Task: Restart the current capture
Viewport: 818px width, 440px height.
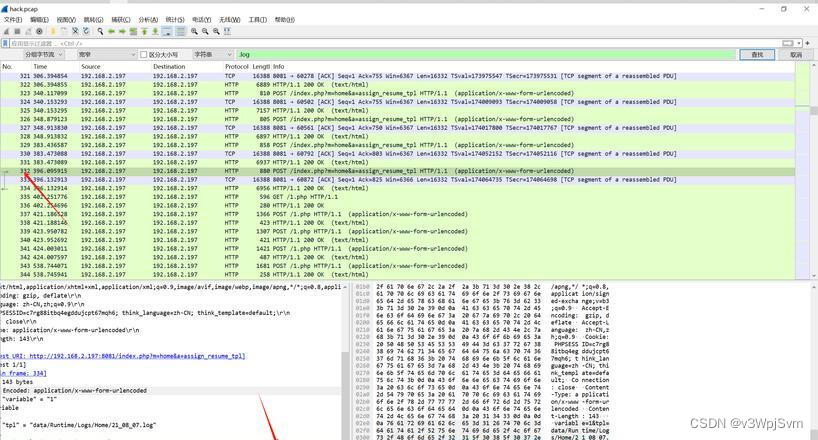Action: click(x=28, y=31)
